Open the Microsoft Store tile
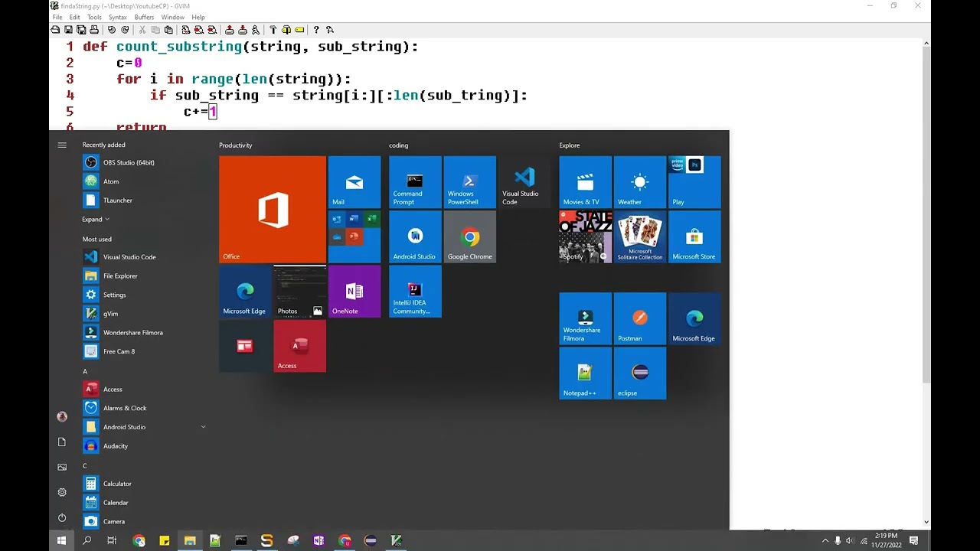The height and width of the screenshot is (551, 980). point(694,237)
